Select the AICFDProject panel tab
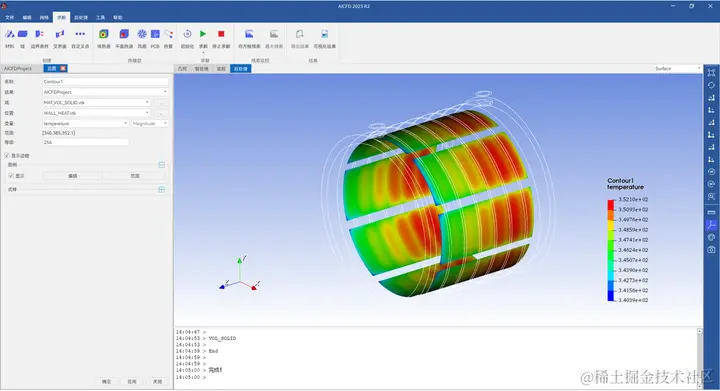Image resolution: width=720 pixels, height=391 pixels. point(18,68)
